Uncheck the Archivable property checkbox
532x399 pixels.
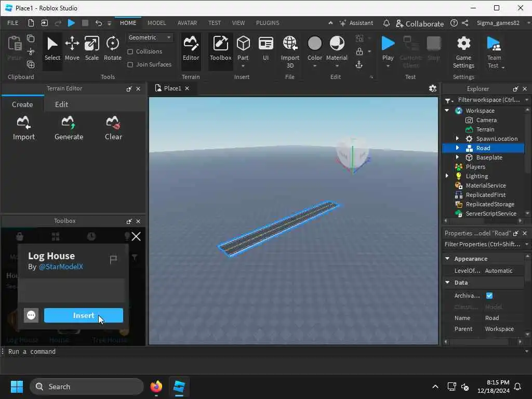click(489, 296)
